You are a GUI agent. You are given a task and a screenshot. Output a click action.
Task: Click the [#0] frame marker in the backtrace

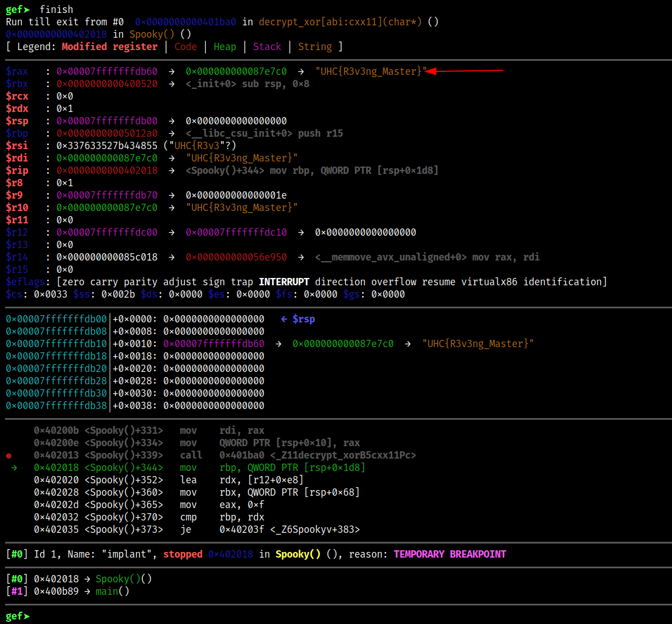[x=17, y=579]
